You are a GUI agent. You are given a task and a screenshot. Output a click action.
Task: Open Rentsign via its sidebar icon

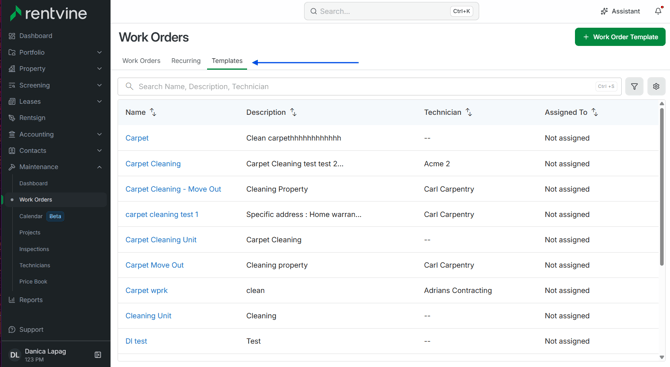pos(12,117)
